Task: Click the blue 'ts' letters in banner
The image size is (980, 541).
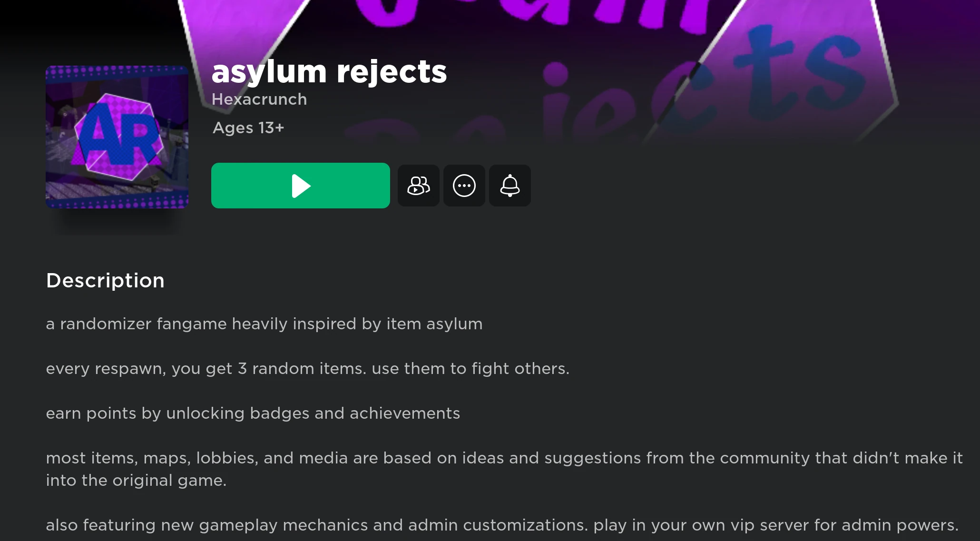Action: coord(799,76)
